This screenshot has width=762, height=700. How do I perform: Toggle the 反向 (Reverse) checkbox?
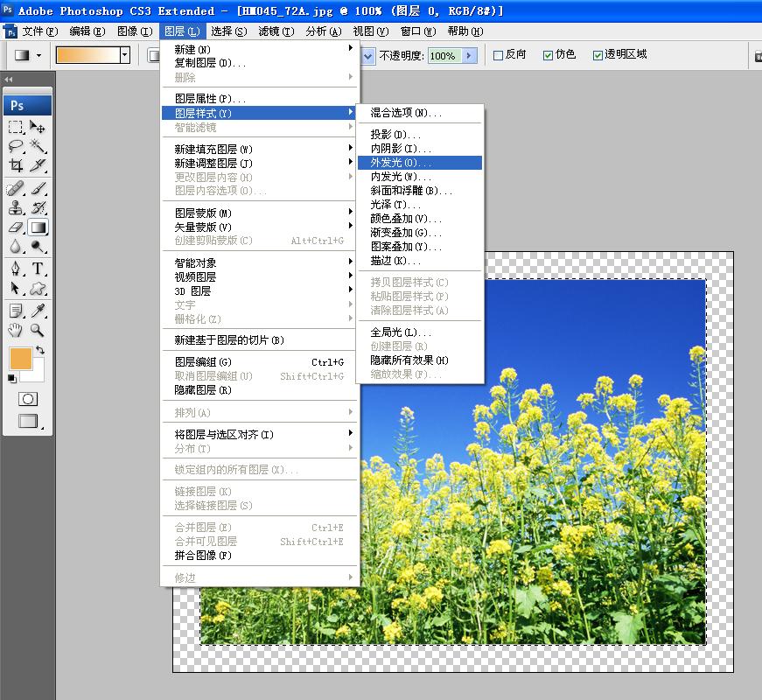point(499,55)
